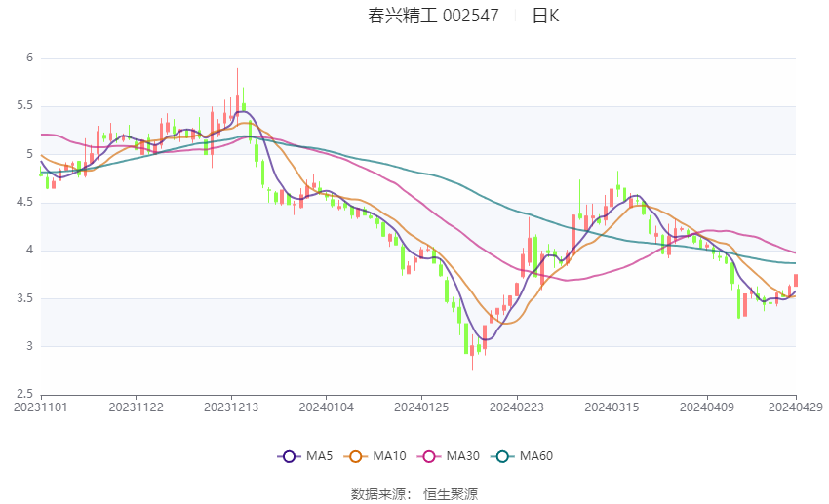This screenshot has width=829, height=504.
Task: Select the 20231213 date axis label
Action: click(231, 407)
